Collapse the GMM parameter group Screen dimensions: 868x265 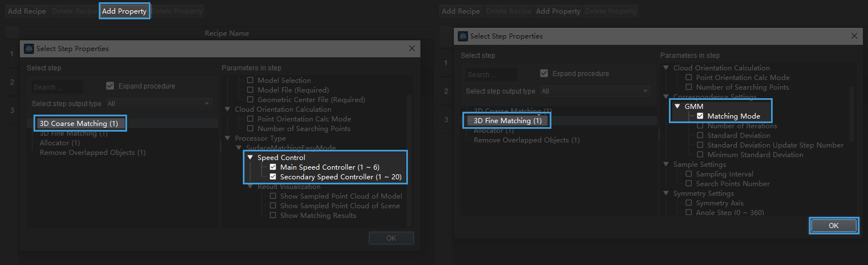tap(677, 107)
